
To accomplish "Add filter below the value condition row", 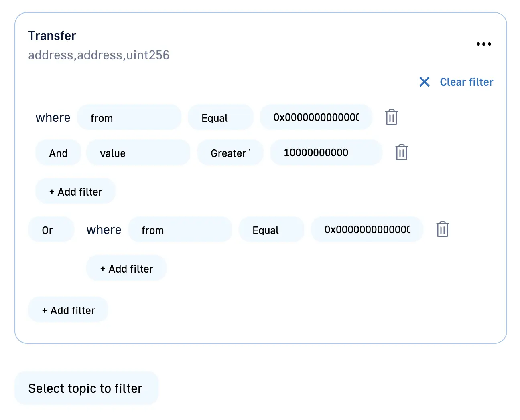I will 75,191.
